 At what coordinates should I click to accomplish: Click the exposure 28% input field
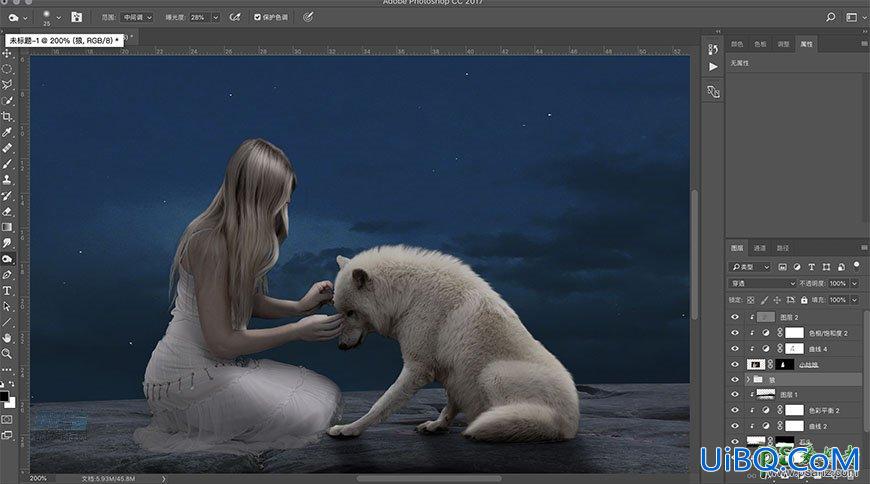click(199, 18)
